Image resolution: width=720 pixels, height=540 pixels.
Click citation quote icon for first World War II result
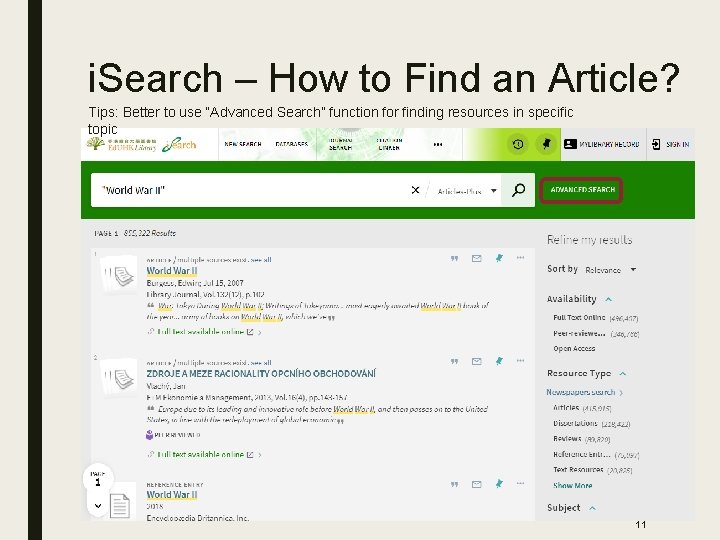point(454,259)
